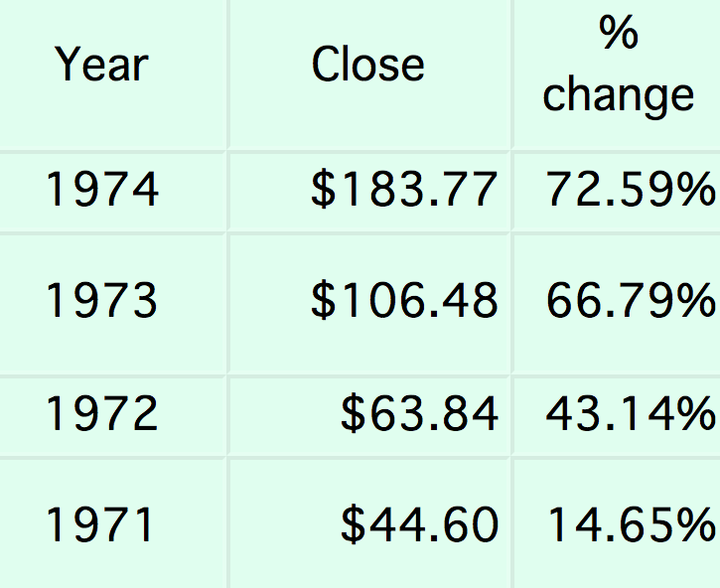The height and width of the screenshot is (588, 720).
Task: Click the dollar sign before 44.60
Action: (x=354, y=524)
